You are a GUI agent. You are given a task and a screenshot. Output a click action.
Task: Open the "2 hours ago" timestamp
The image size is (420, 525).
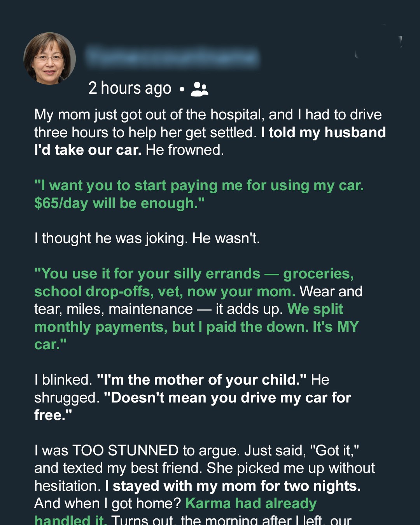pyautogui.click(x=129, y=88)
